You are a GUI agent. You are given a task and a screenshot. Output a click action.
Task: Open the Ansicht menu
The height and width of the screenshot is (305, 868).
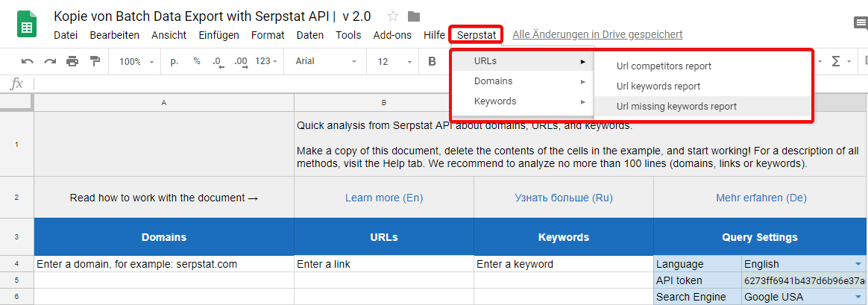pyautogui.click(x=169, y=35)
